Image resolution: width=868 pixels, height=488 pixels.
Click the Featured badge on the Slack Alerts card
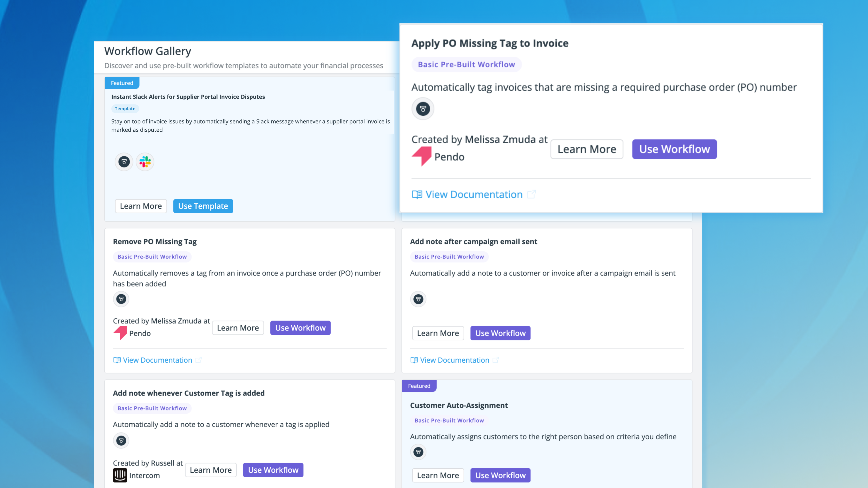click(122, 83)
